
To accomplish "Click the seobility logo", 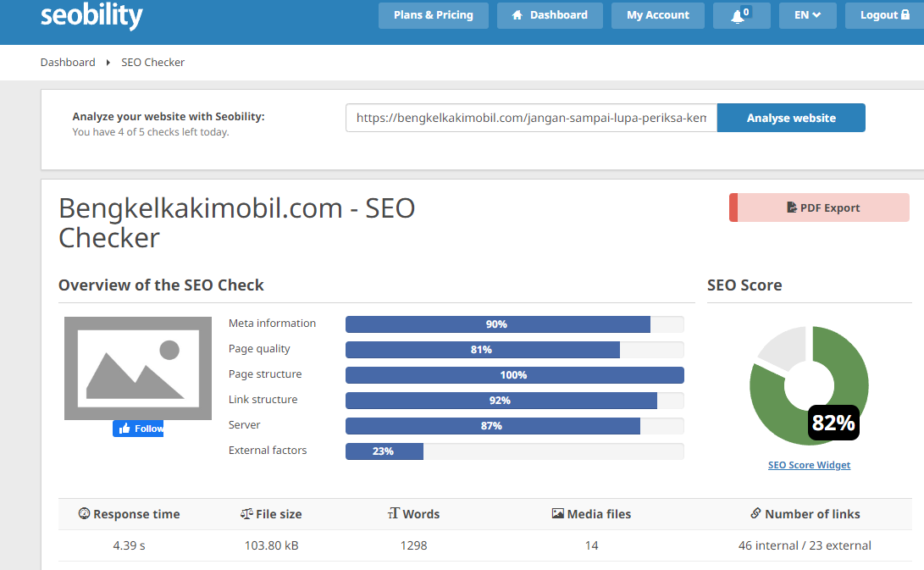I will (x=91, y=15).
